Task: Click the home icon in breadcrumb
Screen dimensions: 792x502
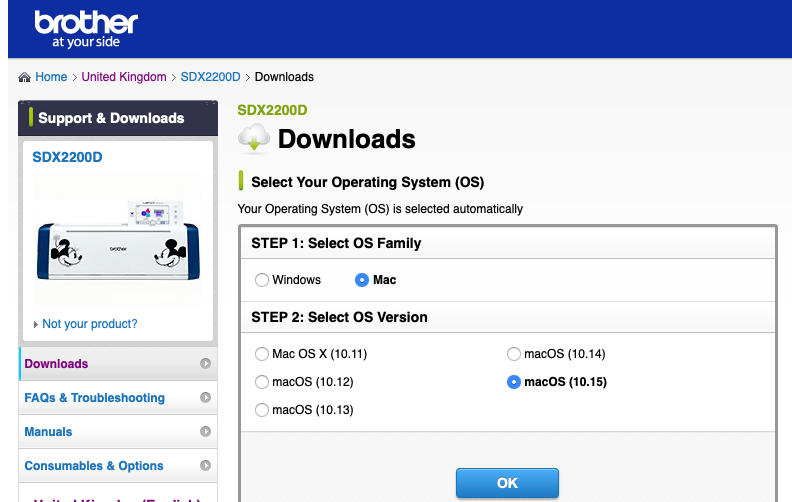Action: tap(24, 77)
